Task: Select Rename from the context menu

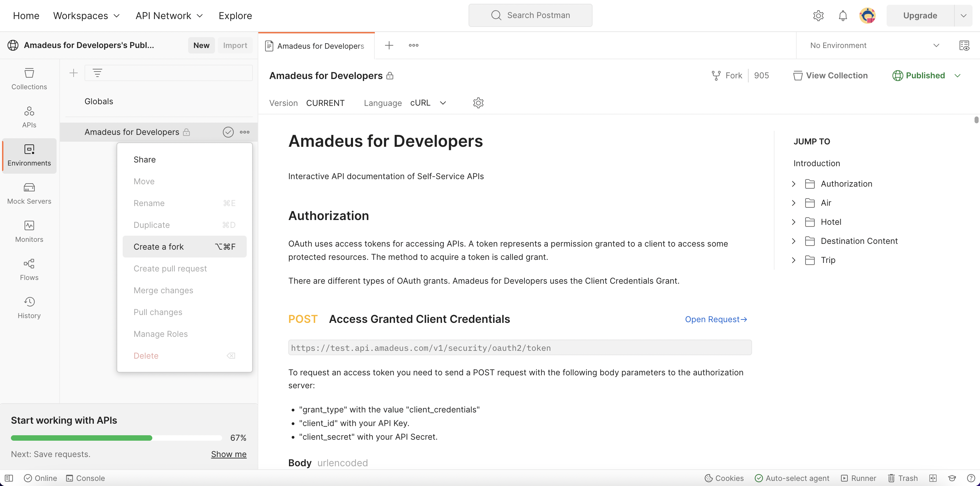Action: point(184,203)
